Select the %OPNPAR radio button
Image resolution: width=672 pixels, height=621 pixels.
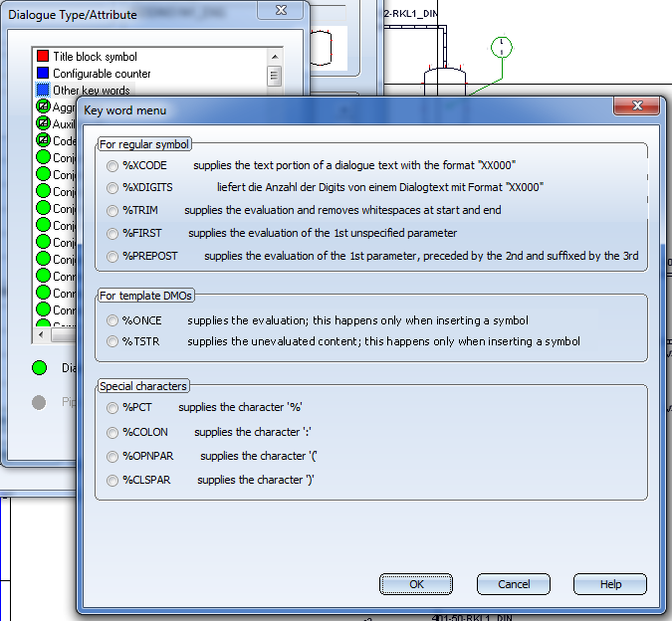[112, 457]
